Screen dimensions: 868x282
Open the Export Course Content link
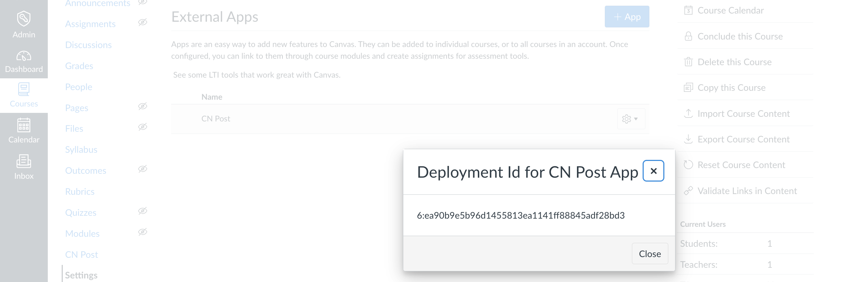click(x=743, y=139)
